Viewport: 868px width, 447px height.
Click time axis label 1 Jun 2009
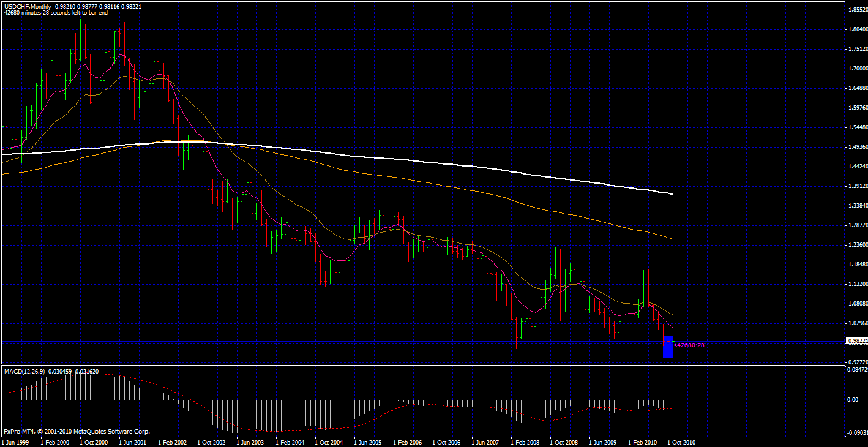(x=603, y=441)
